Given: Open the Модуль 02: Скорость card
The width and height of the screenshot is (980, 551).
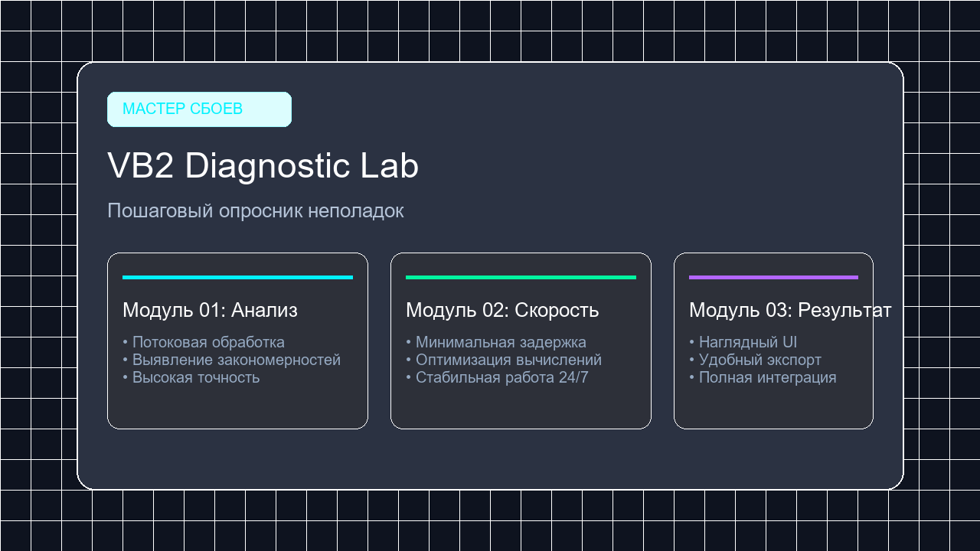Looking at the screenshot, I should [x=521, y=341].
